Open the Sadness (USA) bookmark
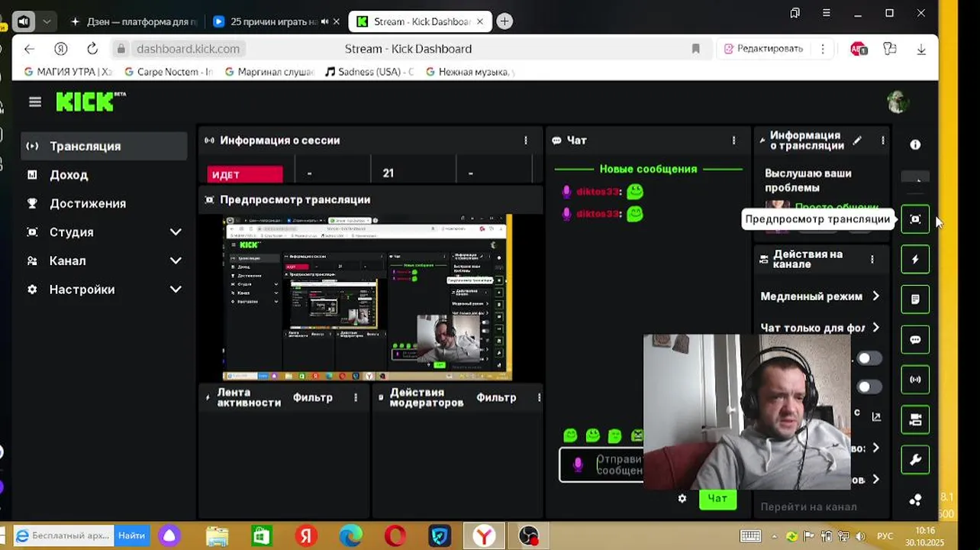This screenshot has width=980, height=550. pyautogui.click(x=369, y=72)
